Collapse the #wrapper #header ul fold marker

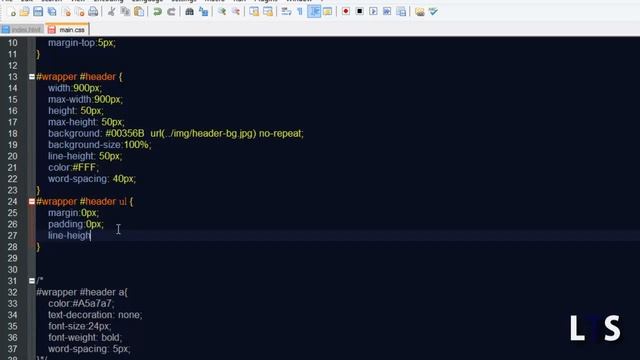click(32, 202)
